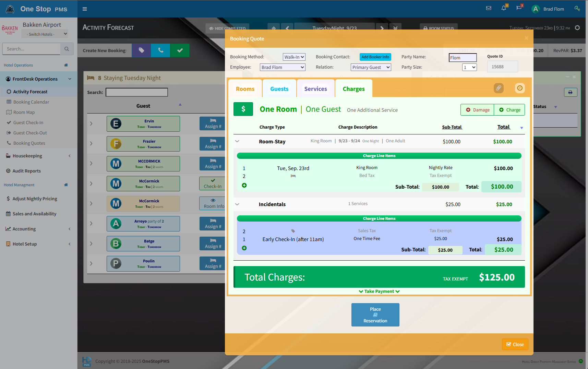The width and height of the screenshot is (588, 369).
Task: Open the mail envelope icon in header
Action: coord(489,8)
